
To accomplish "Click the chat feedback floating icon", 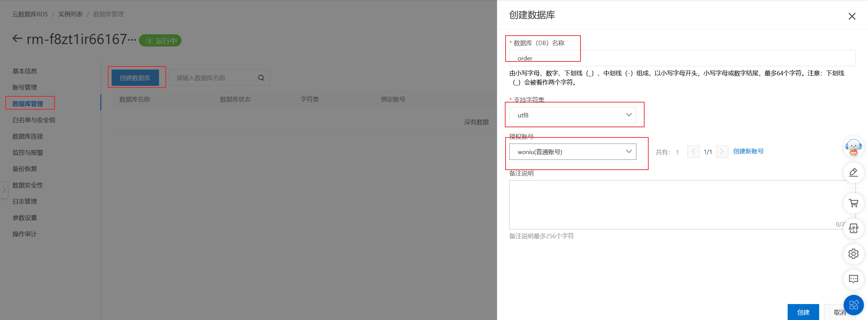I will tap(853, 279).
